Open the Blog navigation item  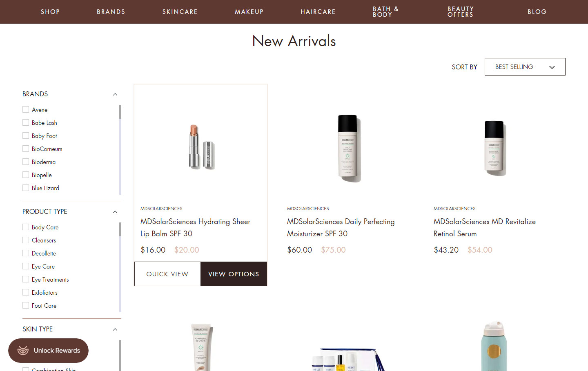[x=537, y=12]
